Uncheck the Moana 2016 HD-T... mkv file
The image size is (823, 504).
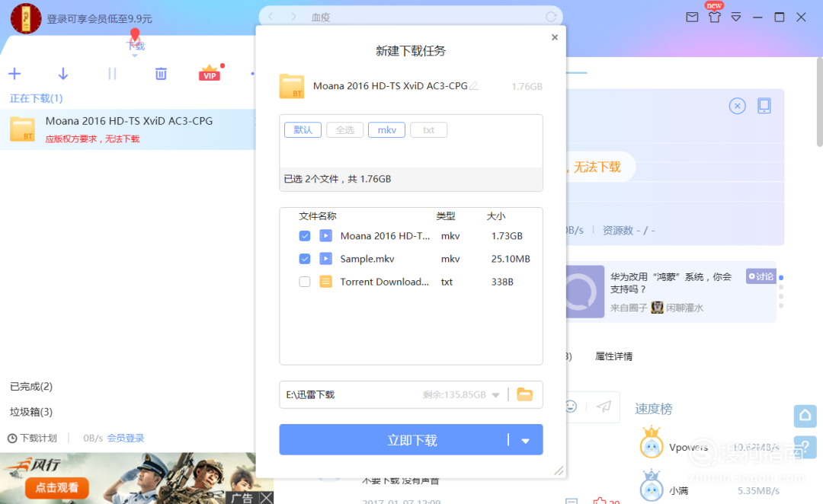304,236
